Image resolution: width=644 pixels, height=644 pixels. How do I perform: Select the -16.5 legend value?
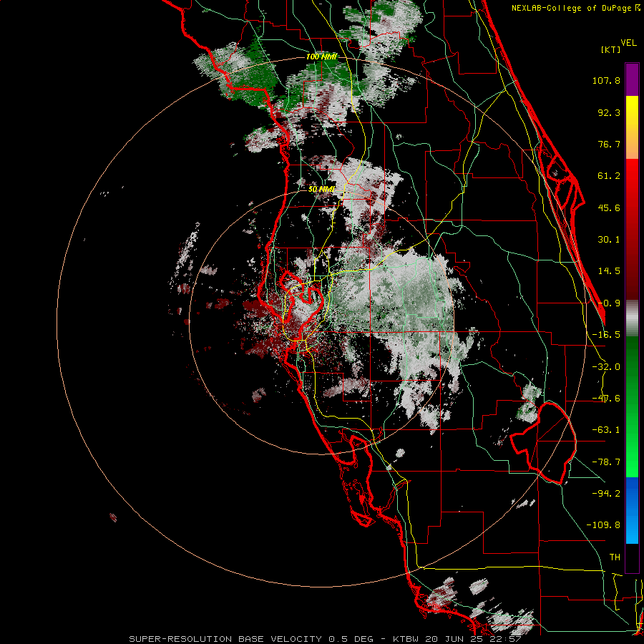[606, 335]
